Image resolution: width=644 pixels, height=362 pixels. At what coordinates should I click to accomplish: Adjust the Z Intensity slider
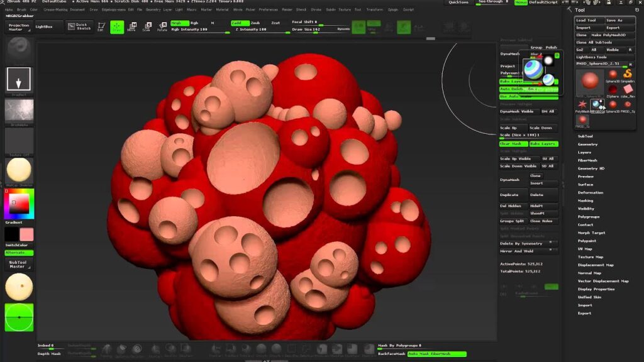[x=260, y=30]
